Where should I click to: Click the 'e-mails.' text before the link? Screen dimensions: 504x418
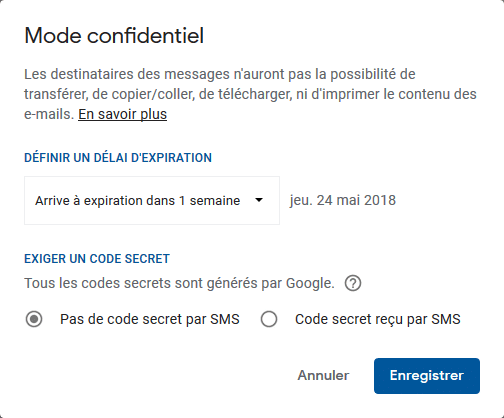point(49,114)
